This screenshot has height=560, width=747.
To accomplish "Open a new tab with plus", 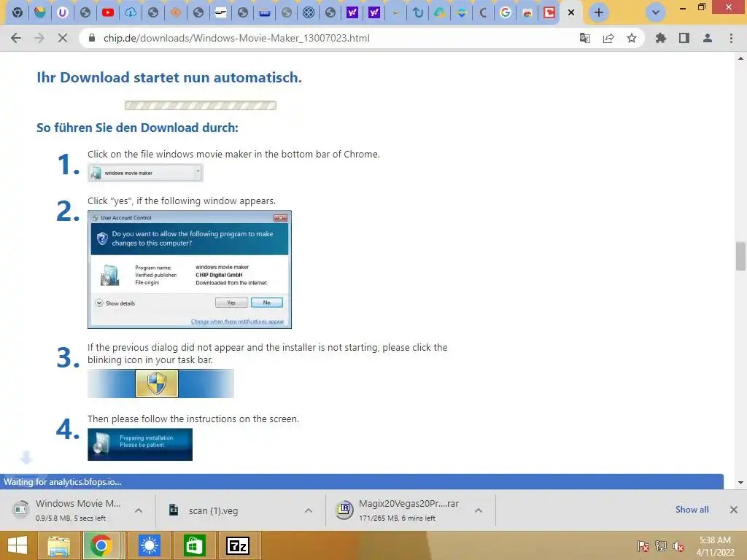I will (x=599, y=12).
